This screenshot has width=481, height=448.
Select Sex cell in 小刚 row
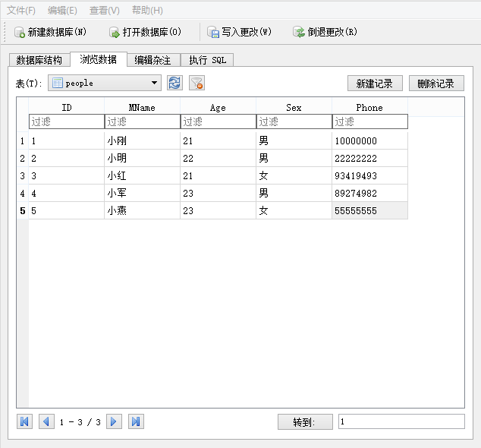(294, 141)
